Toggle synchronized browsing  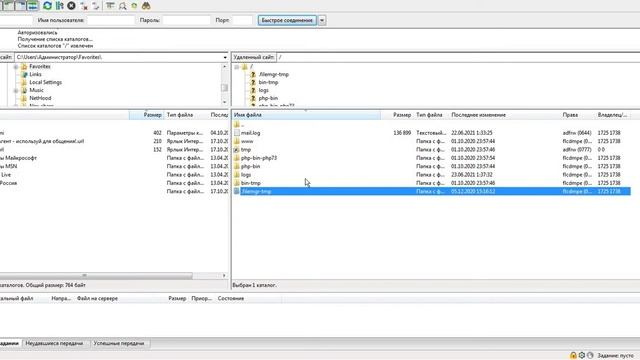click(x=134, y=6)
